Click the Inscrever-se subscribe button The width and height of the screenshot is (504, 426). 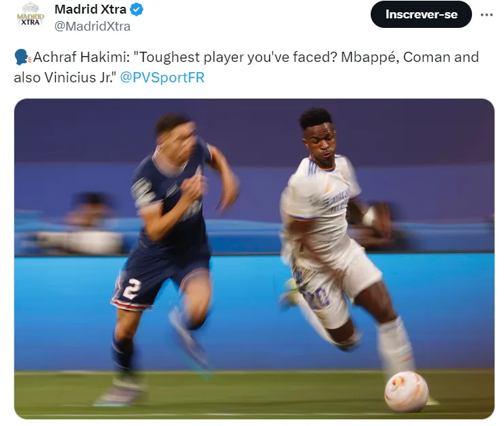421,14
